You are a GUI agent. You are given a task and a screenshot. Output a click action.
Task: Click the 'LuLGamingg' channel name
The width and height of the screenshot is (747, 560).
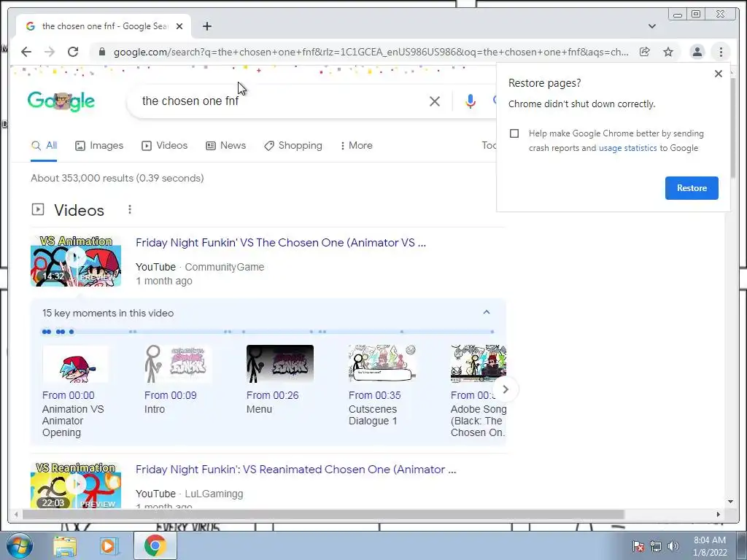coord(214,494)
